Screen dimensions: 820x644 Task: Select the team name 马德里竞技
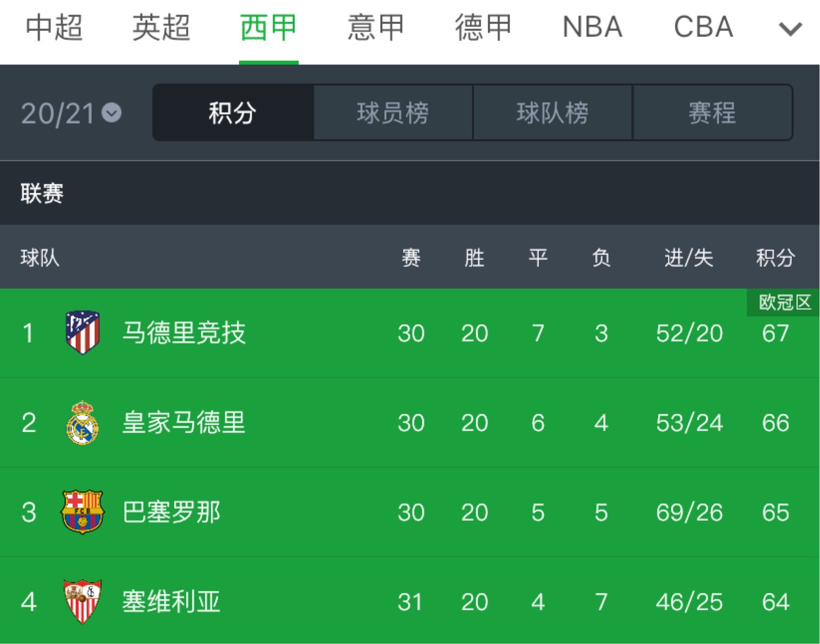click(184, 333)
